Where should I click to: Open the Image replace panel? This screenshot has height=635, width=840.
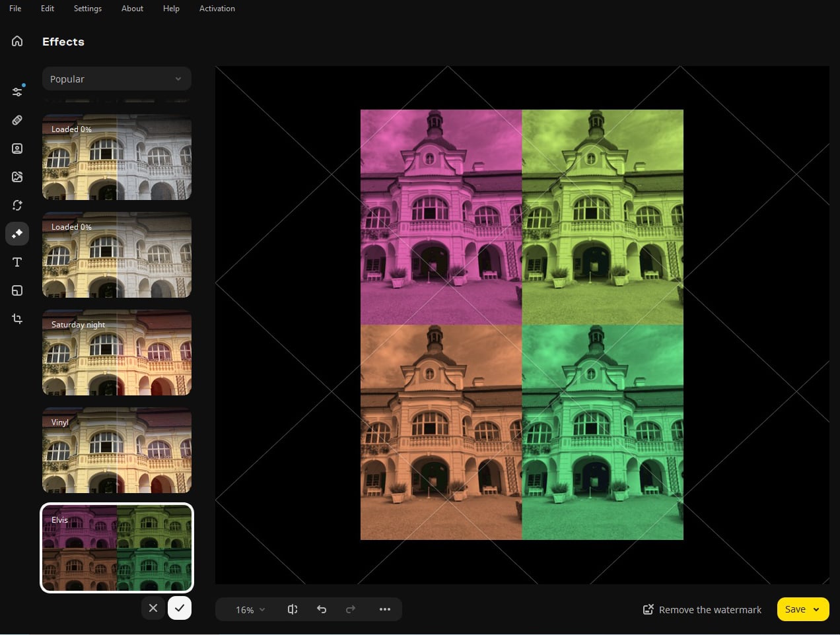click(17, 177)
